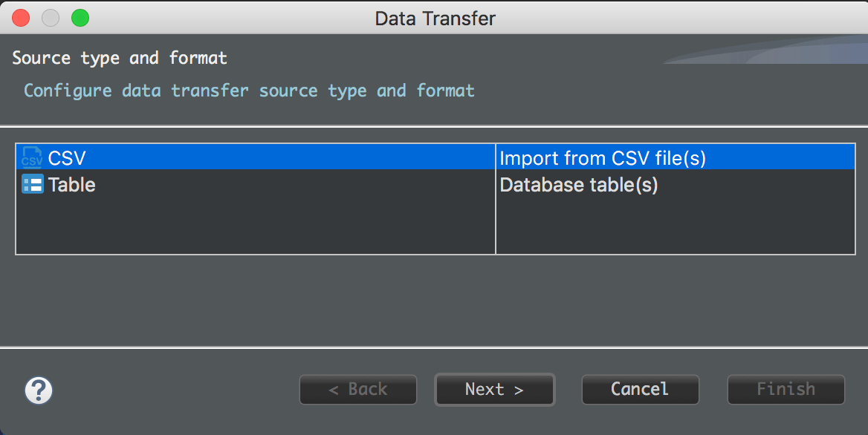Screen dimensions: 868x435
Task: Minimize the window using the grey button
Action: click(51, 18)
